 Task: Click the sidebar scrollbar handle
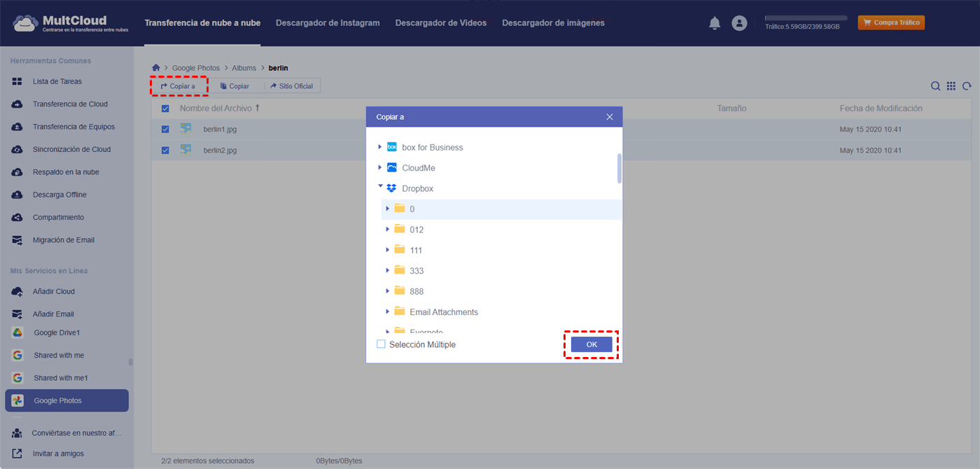(131, 363)
